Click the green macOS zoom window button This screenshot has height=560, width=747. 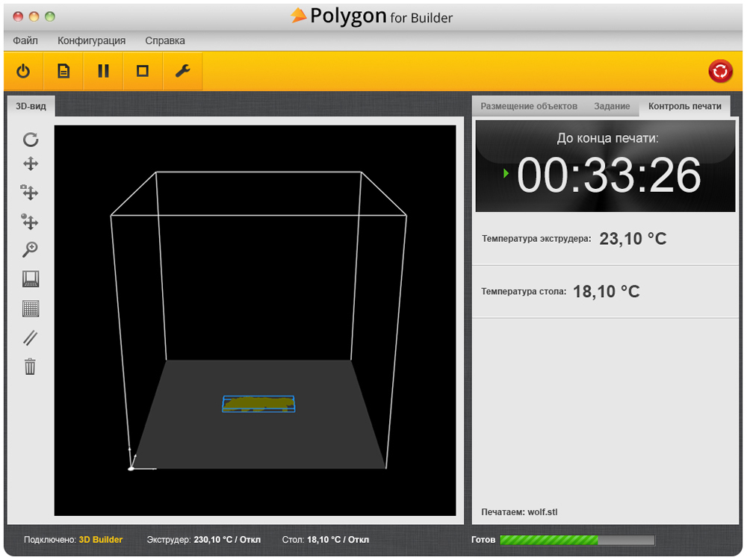pos(50,16)
